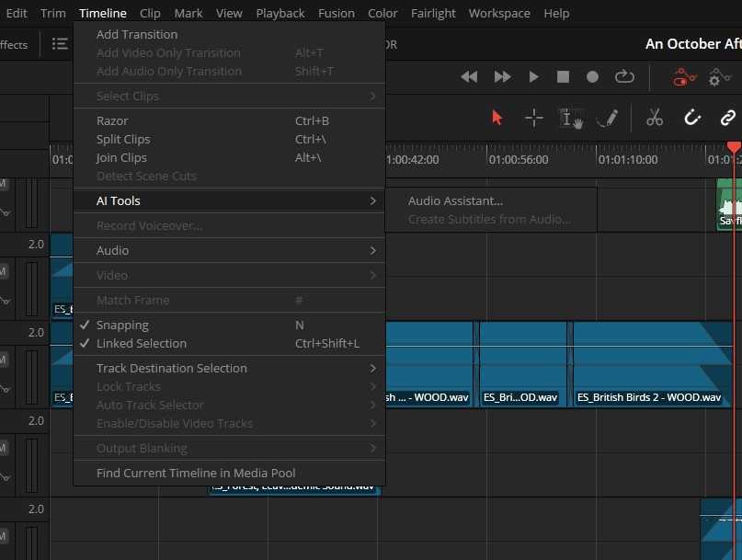Image resolution: width=742 pixels, height=560 pixels.
Task: Choose Razor from the Timeline menu
Action: pos(229,120)
